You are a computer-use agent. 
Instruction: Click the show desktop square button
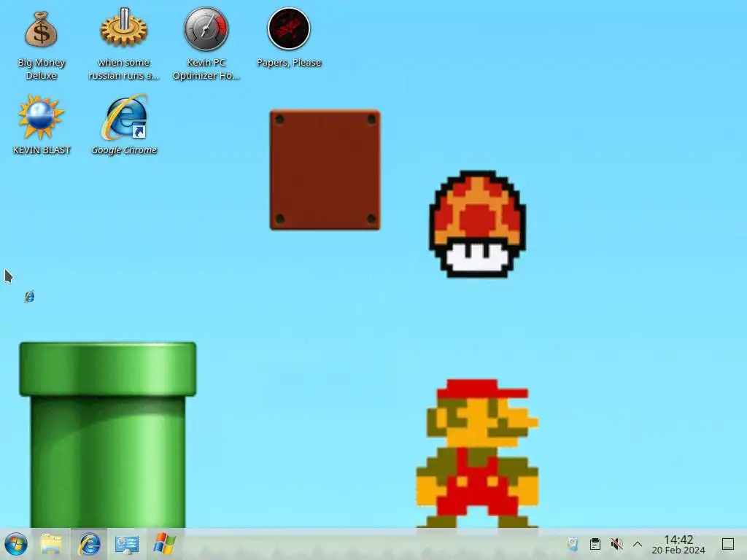(728, 544)
